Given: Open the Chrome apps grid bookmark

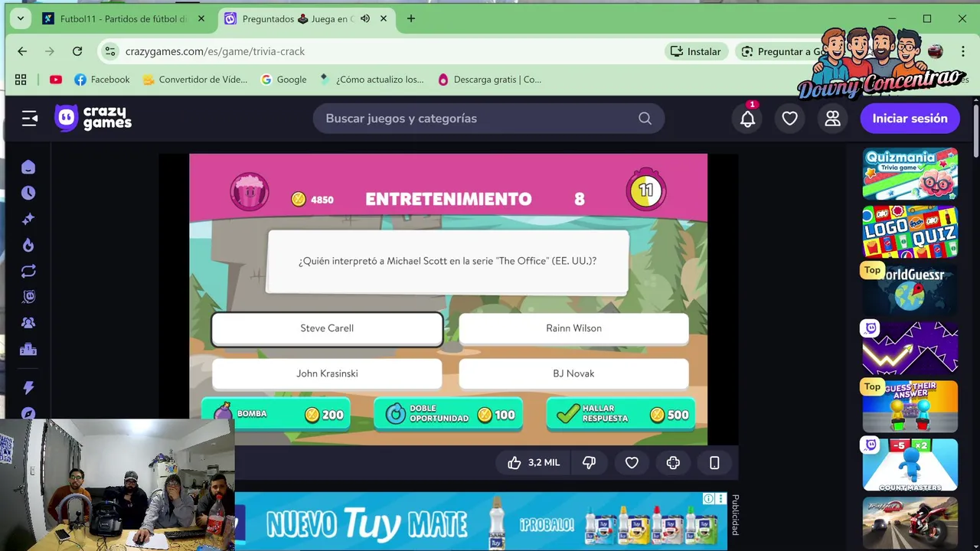Looking at the screenshot, I should pyautogui.click(x=21, y=80).
